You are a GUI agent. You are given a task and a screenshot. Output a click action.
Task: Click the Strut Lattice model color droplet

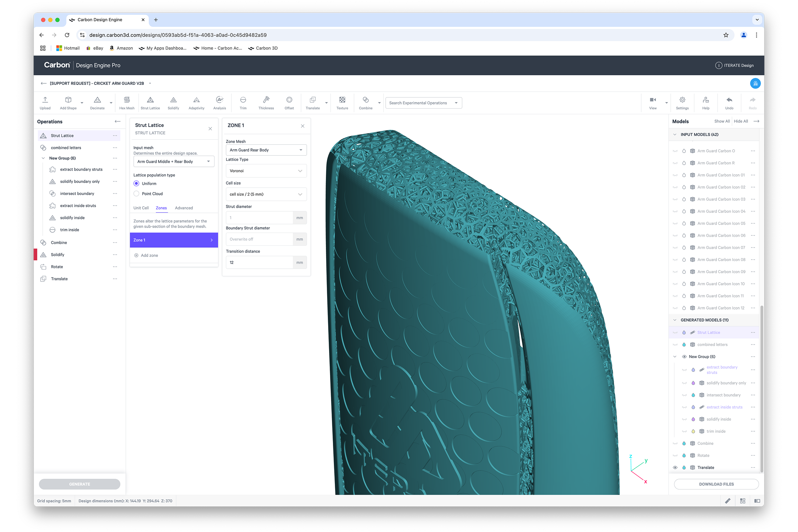(684, 333)
